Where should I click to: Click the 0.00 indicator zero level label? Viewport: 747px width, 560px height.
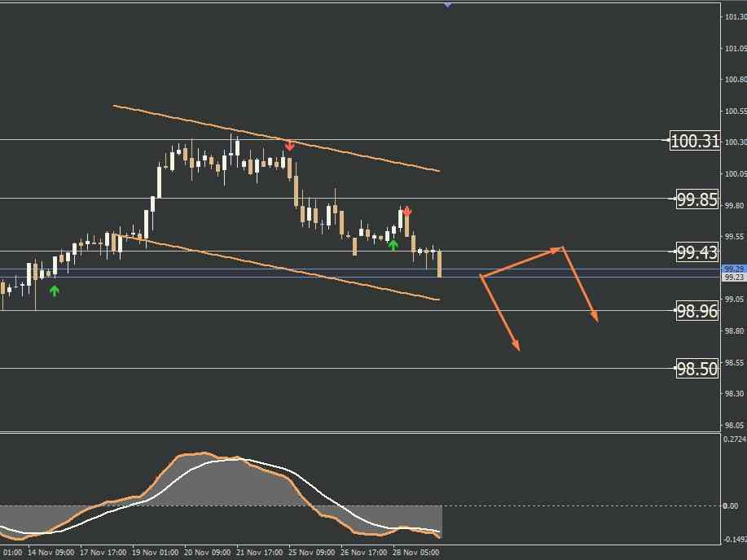(x=731, y=505)
